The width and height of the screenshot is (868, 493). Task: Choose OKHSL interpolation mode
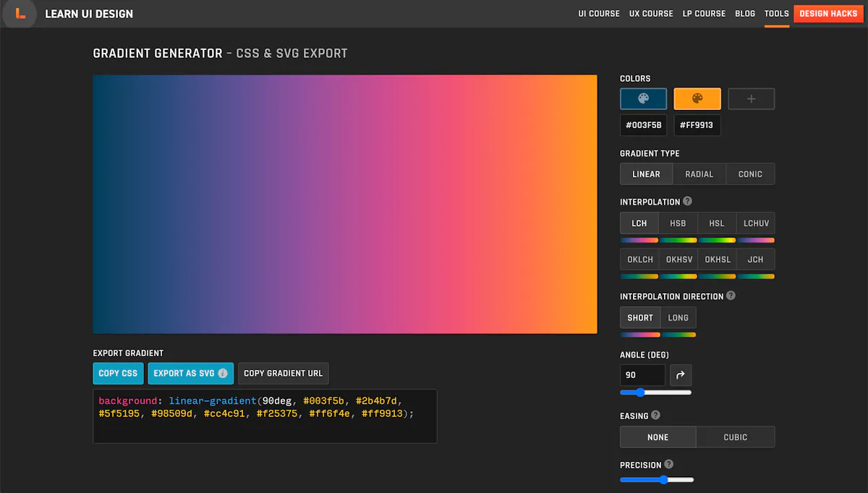click(717, 259)
